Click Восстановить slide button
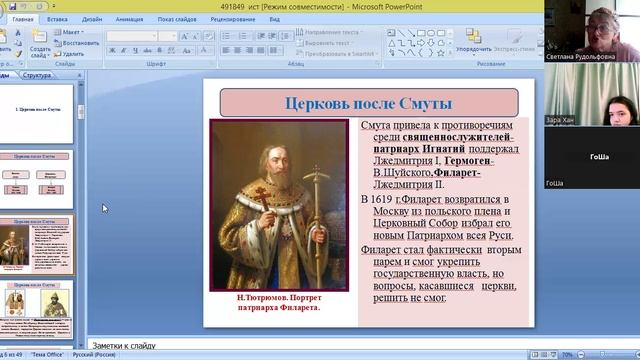The height and width of the screenshot is (360, 640). [x=77, y=43]
